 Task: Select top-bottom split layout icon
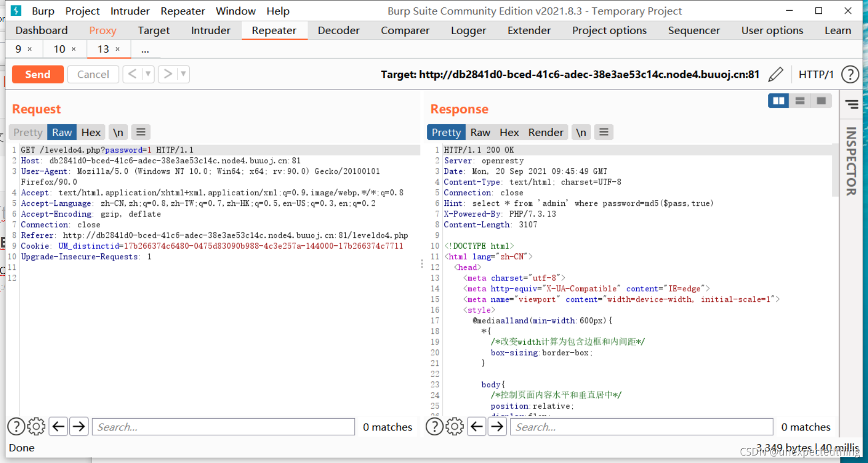(800, 100)
